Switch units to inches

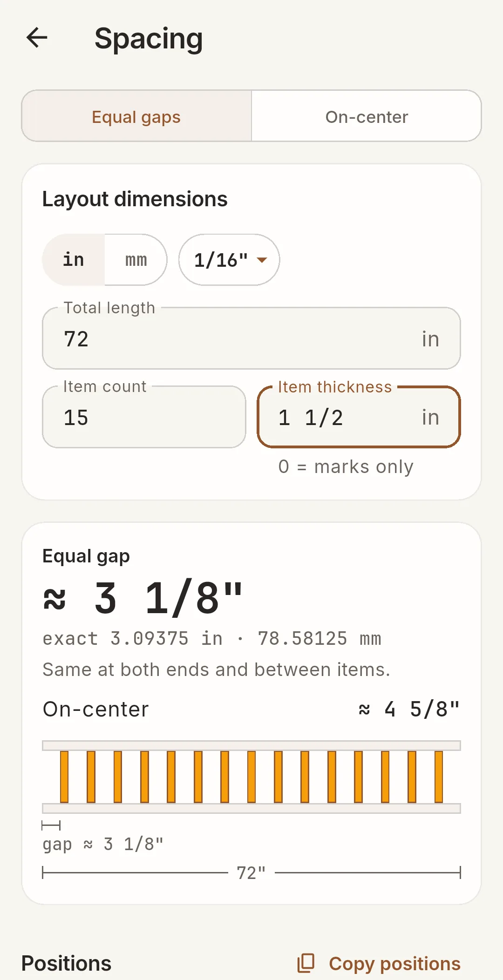click(x=74, y=260)
